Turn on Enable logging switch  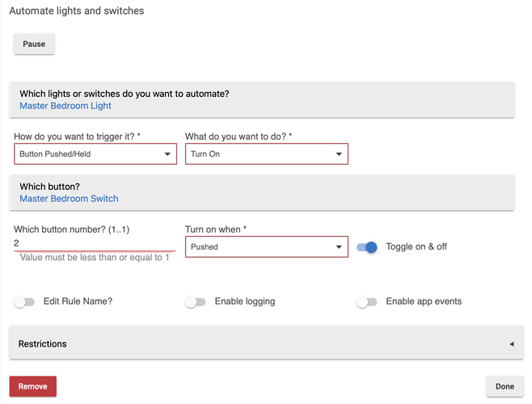coord(196,301)
